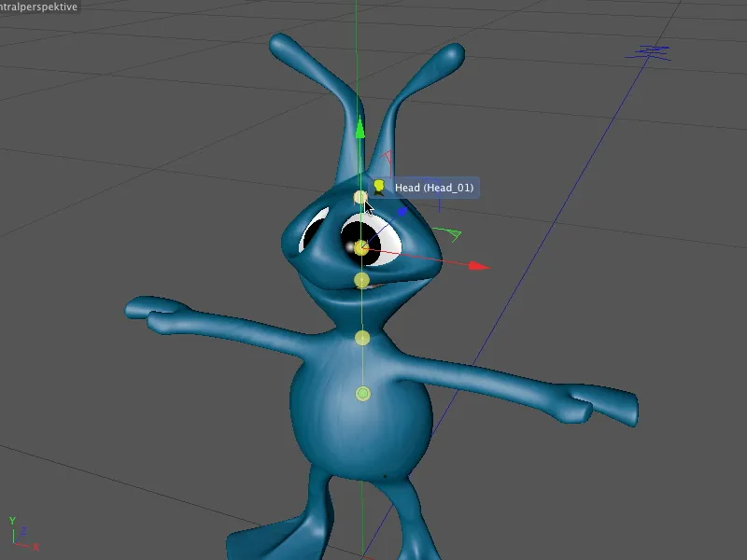Click the joint at the character's chin
747x560 pixels.
pos(359,280)
